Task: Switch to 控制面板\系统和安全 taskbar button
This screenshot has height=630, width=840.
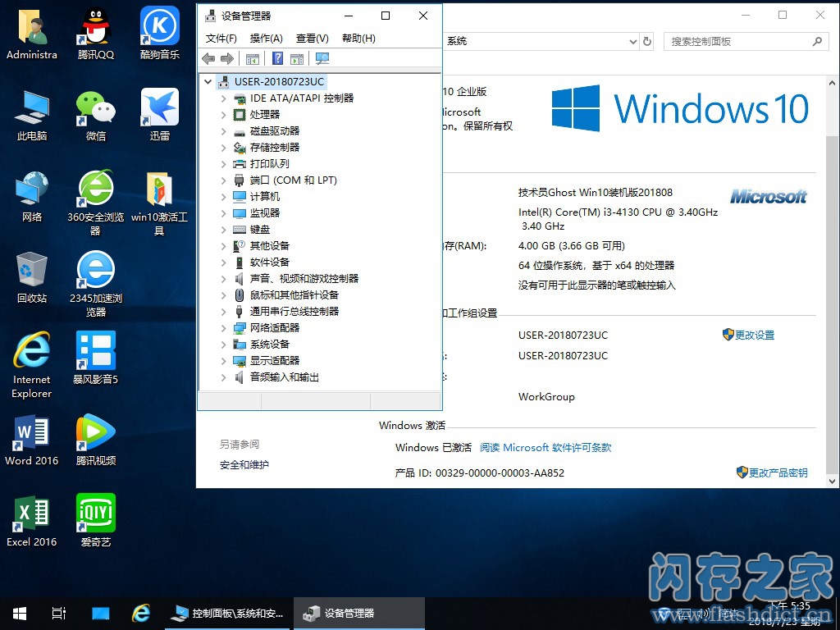Action: (x=228, y=614)
